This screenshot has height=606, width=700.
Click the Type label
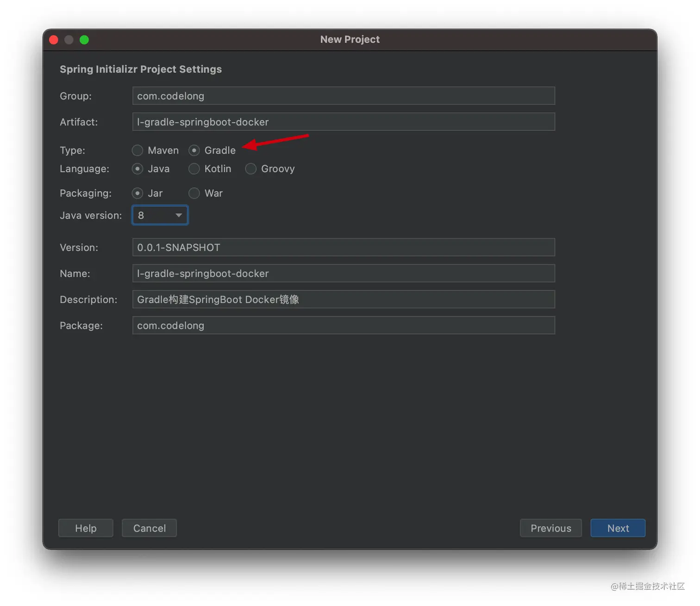[x=72, y=150]
